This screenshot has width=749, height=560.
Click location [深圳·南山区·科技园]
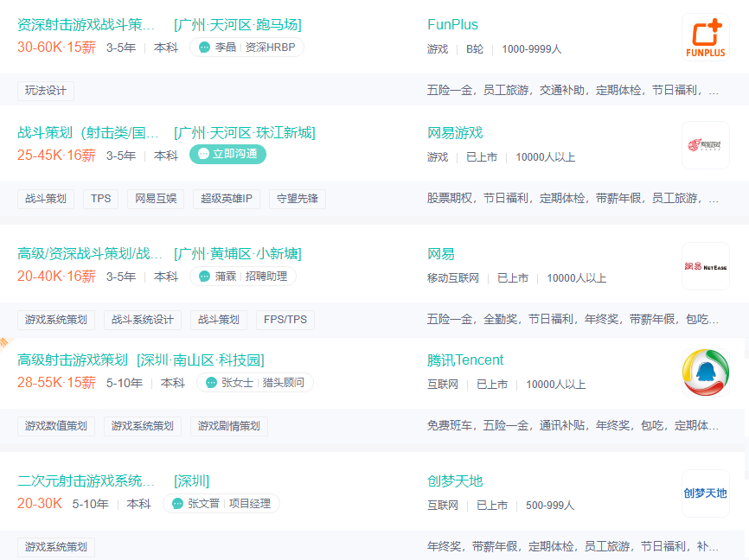click(x=201, y=360)
